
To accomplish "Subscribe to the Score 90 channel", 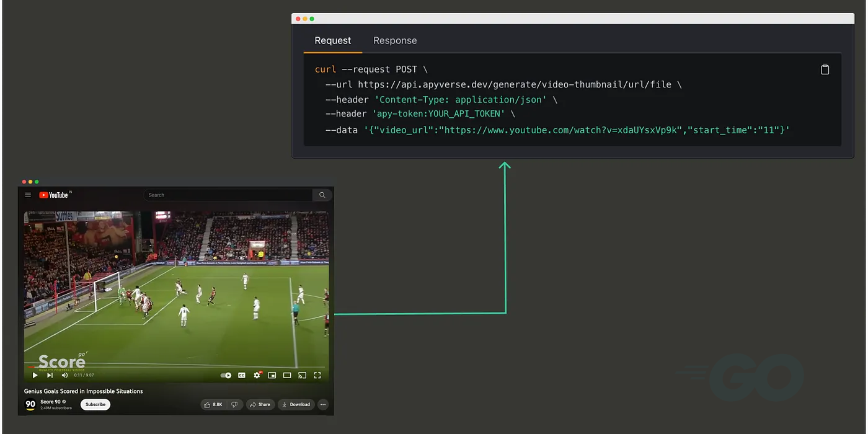I will pyautogui.click(x=95, y=404).
